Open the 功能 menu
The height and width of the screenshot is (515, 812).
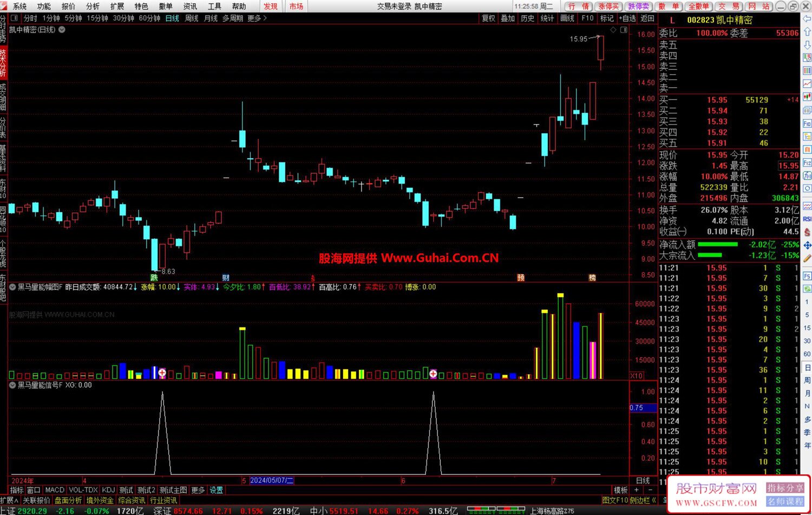pos(44,6)
